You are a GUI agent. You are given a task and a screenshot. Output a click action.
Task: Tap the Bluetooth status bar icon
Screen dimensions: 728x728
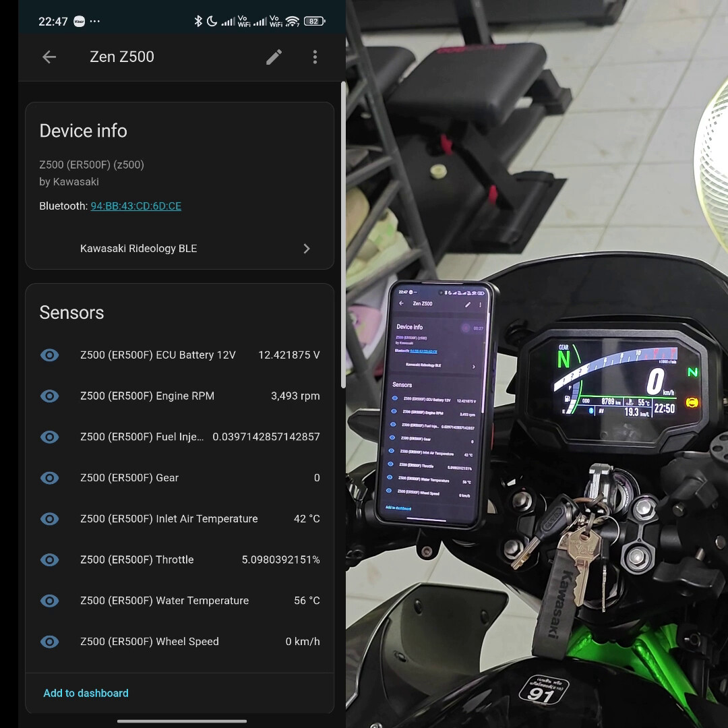point(198,21)
